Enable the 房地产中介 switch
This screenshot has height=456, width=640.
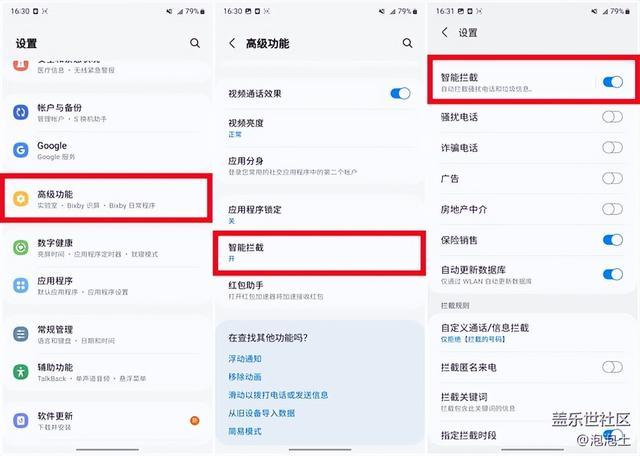pos(613,209)
